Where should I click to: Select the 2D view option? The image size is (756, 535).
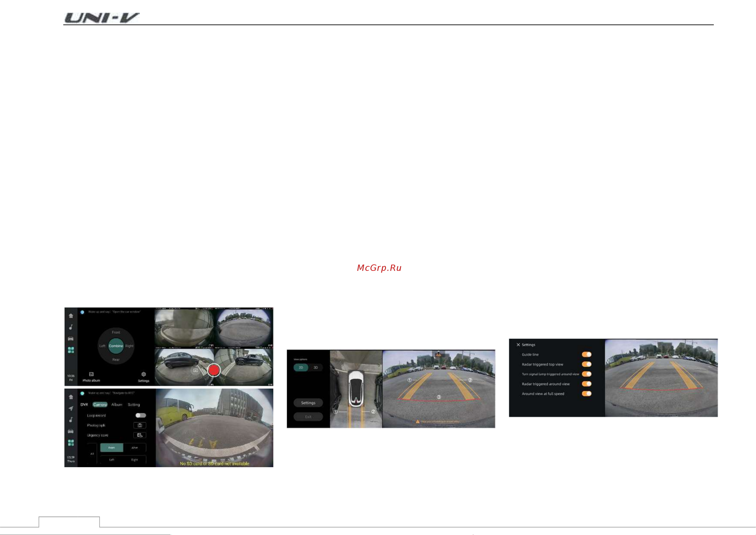[x=301, y=367]
